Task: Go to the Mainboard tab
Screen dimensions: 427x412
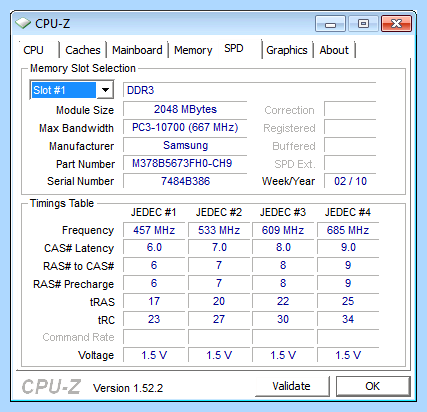Action: pyautogui.click(x=137, y=50)
